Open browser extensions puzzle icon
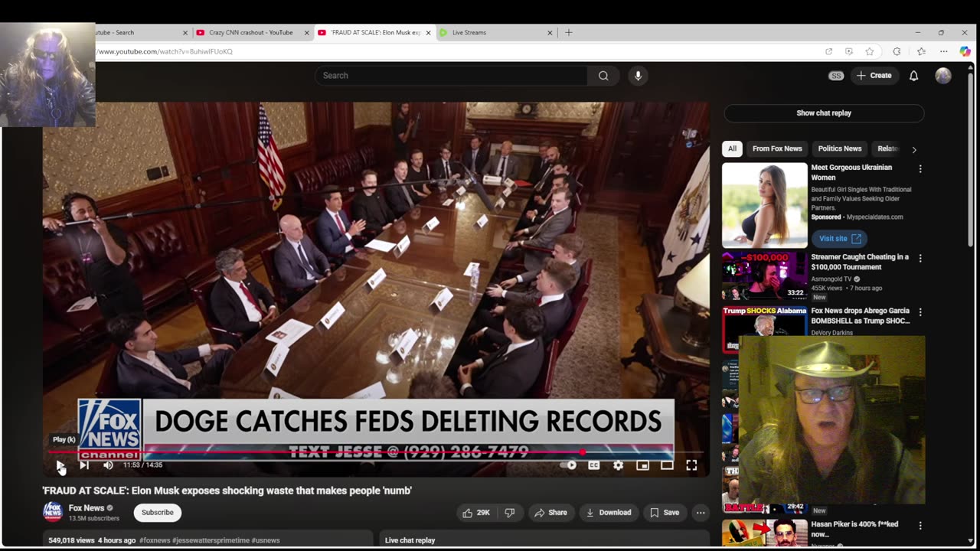This screenshot has width=980, height=551. (897, 51)
